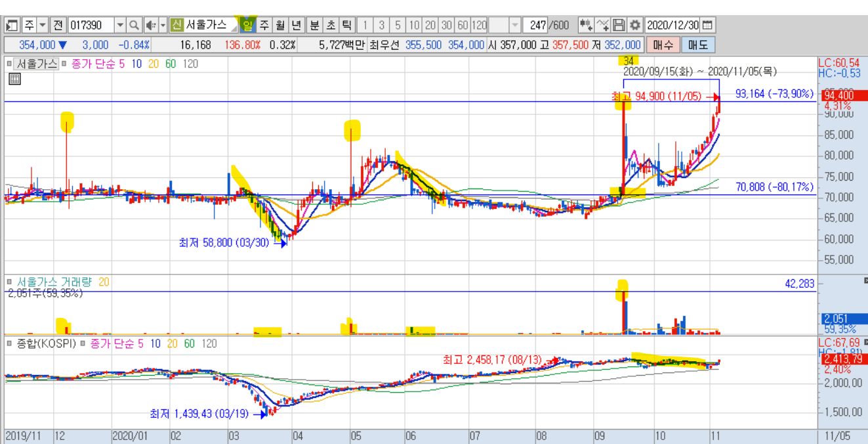
Task: Click the window layout icon in the toolbar
Action: point(12,25)
